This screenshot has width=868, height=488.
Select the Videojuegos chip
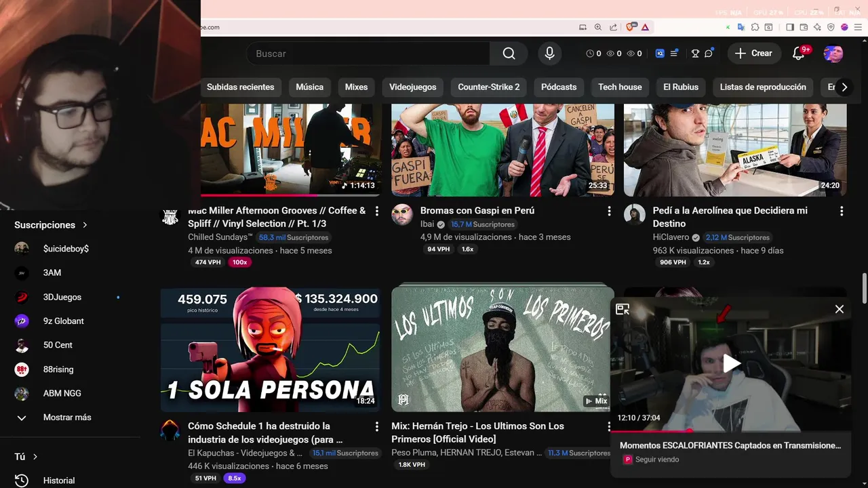(x=413, y=87)
